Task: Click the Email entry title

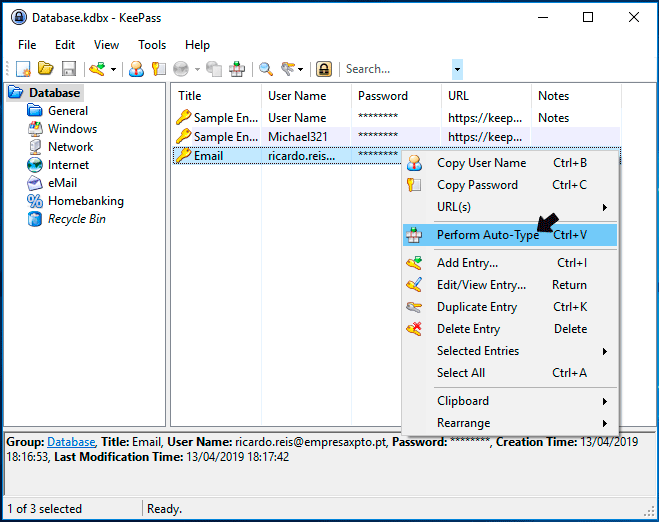Action: coord(208,156)
